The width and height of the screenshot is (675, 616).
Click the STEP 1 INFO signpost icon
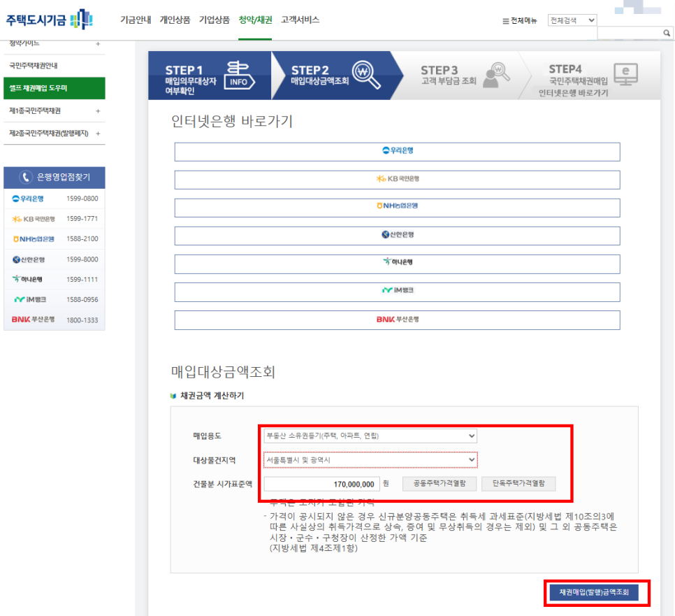(239, 75)
